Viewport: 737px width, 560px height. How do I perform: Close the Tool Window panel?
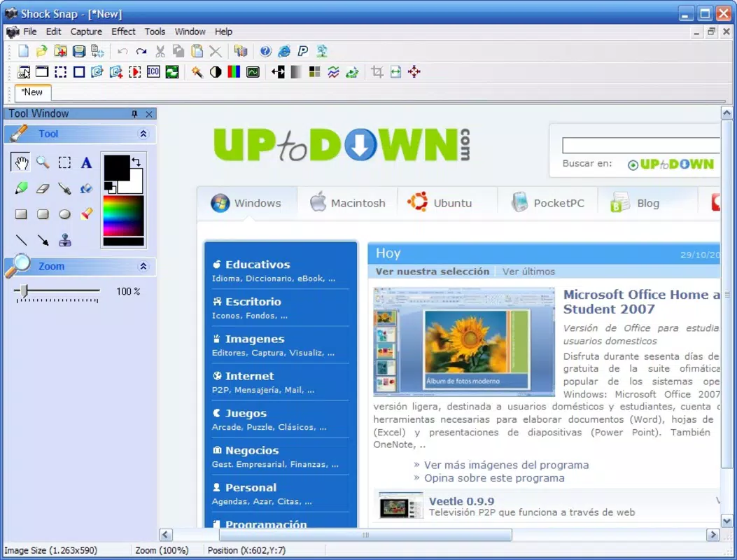[149, 114]
